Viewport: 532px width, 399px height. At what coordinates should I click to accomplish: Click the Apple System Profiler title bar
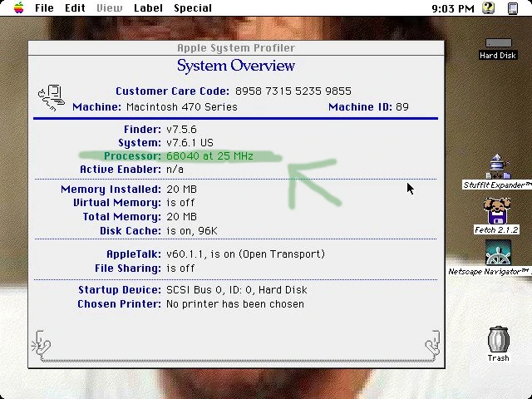pos(235,48)
